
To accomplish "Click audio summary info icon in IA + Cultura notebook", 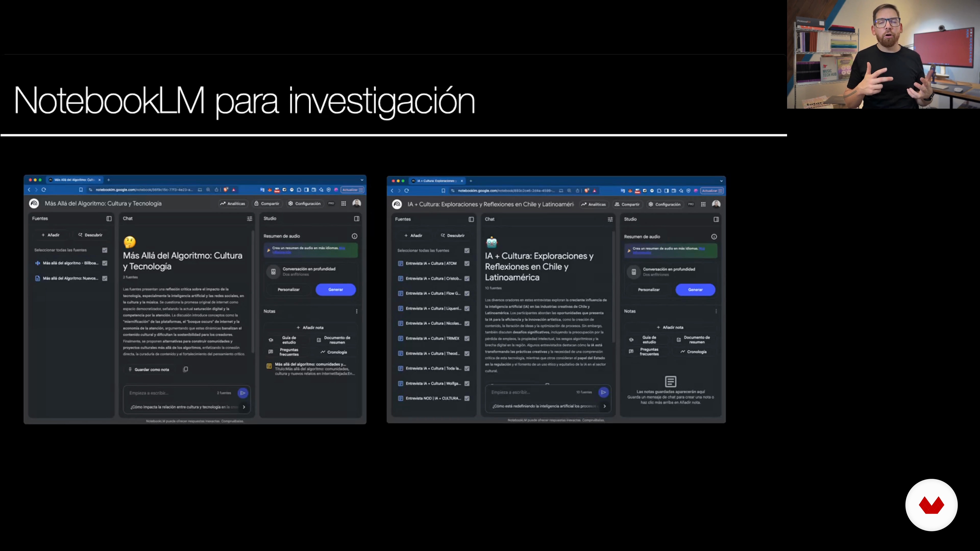I will (x=714, y=236).
